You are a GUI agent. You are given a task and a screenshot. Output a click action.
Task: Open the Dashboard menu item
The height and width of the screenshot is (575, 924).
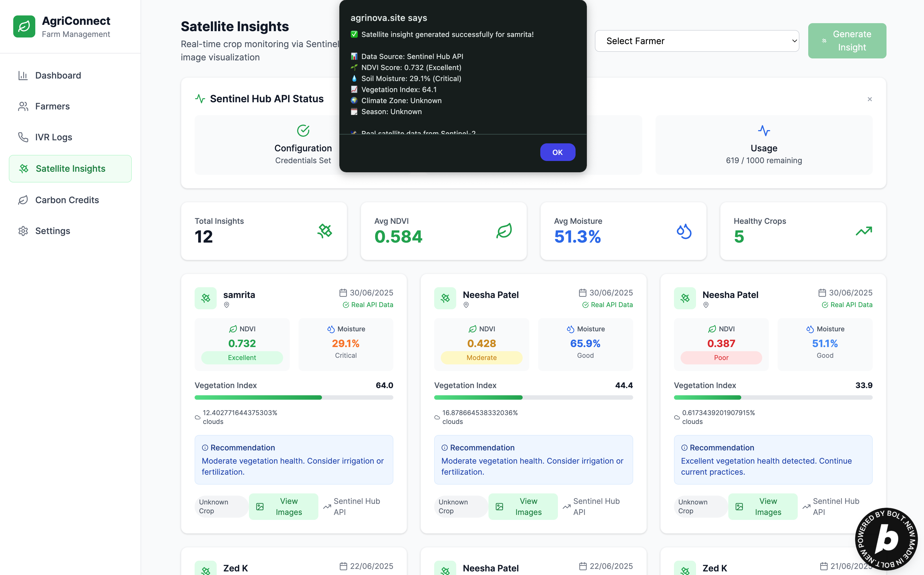click(x=58, y=75)
